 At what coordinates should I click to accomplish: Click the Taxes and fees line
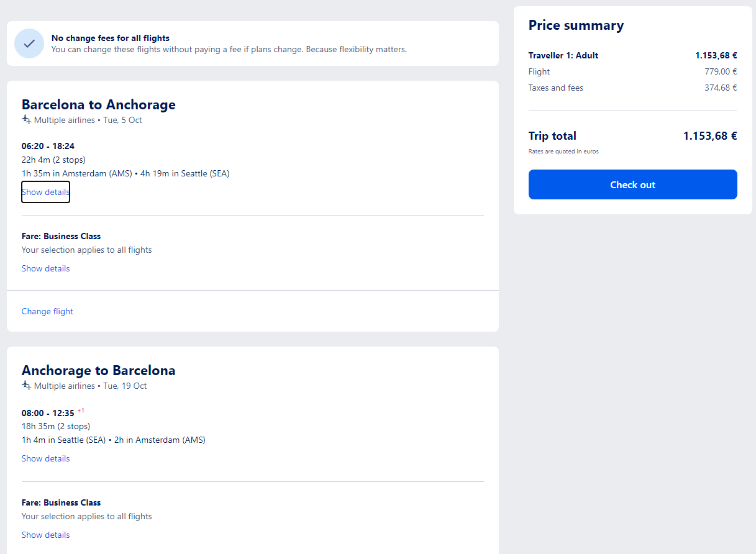tap(632, 88)
